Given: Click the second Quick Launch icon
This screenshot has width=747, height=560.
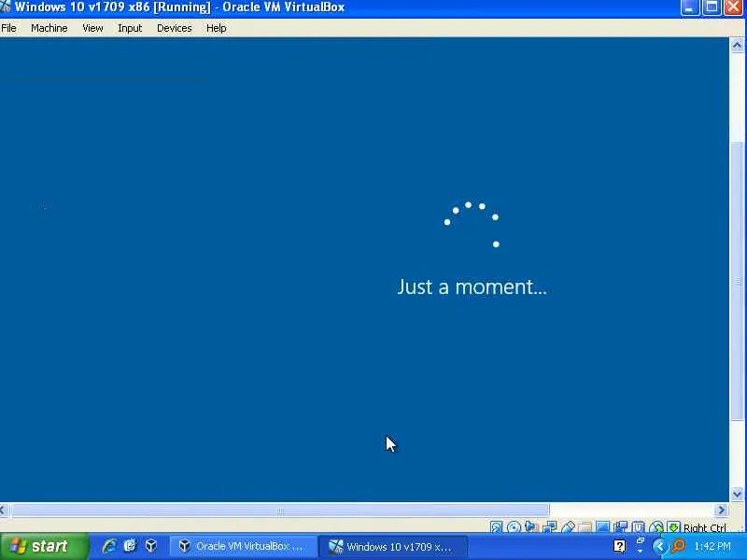Looking at the screenshot, I should (x=130, y=546).
